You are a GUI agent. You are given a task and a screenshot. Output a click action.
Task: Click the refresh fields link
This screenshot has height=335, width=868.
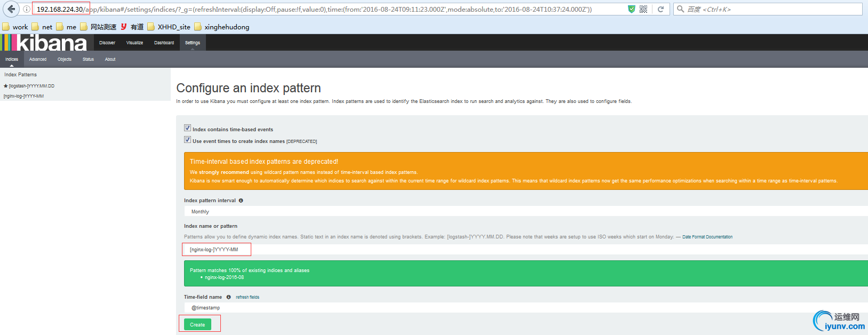(x=248, y=297)
